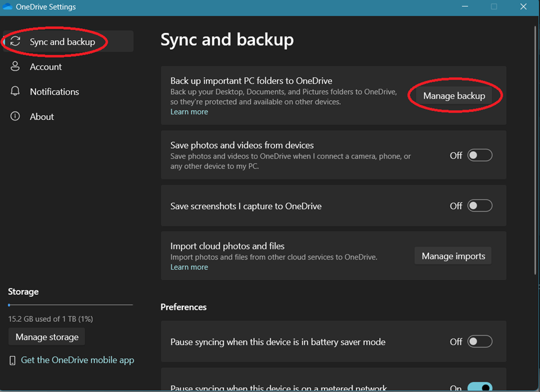Image resolution: width=540 pixels, height=392 pixels.
Task: Click the Preferences heading
Action: click(184, 307)
